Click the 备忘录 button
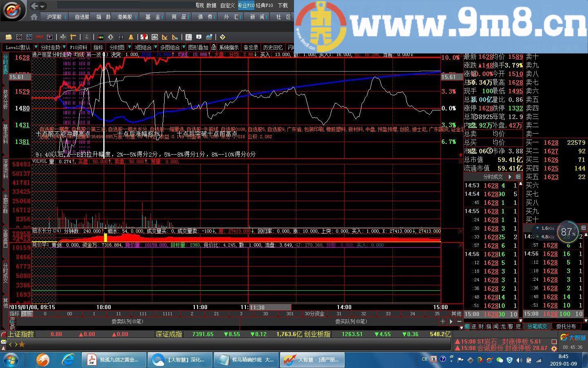Image resolution: width=588 pixels, height=368 pixels. pos(251,47)
